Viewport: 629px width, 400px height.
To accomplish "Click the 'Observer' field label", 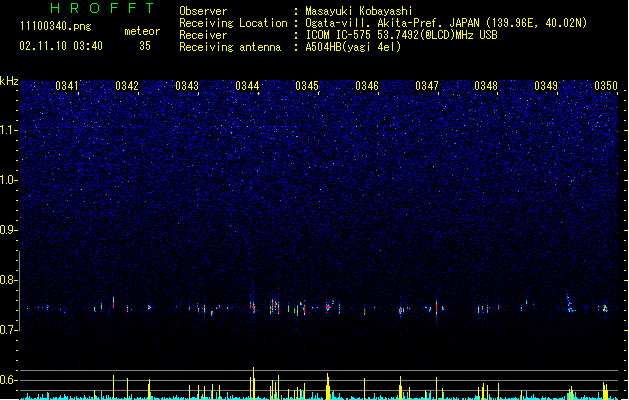I will click(203, 11).
